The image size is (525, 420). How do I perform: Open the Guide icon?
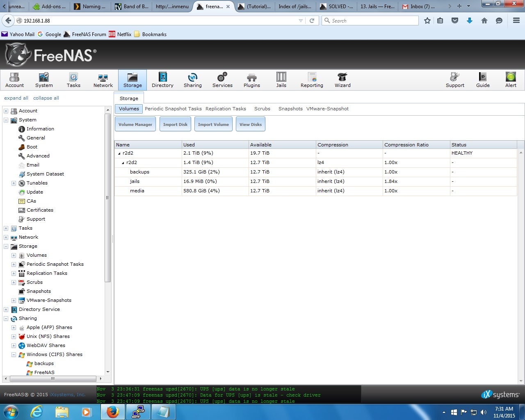point(483,80)
